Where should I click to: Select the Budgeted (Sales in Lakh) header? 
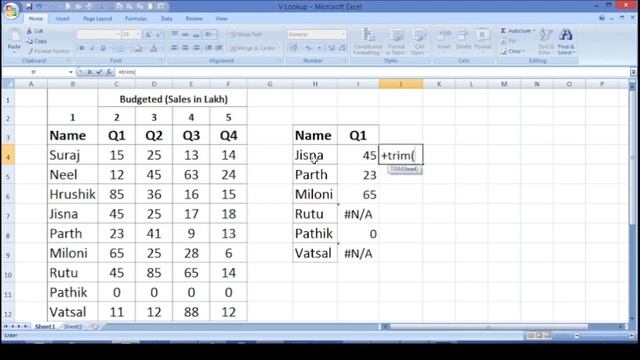point(173,99)
